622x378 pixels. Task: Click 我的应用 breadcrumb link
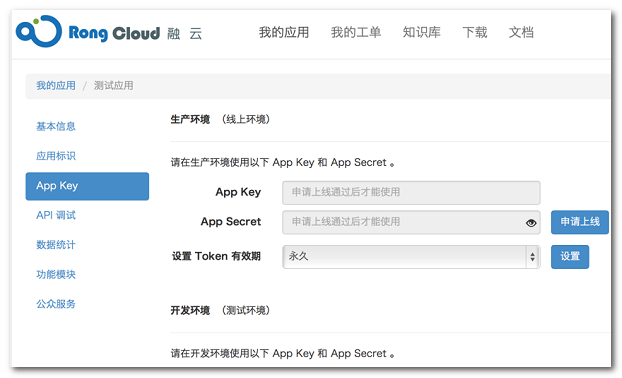[56, 86]
